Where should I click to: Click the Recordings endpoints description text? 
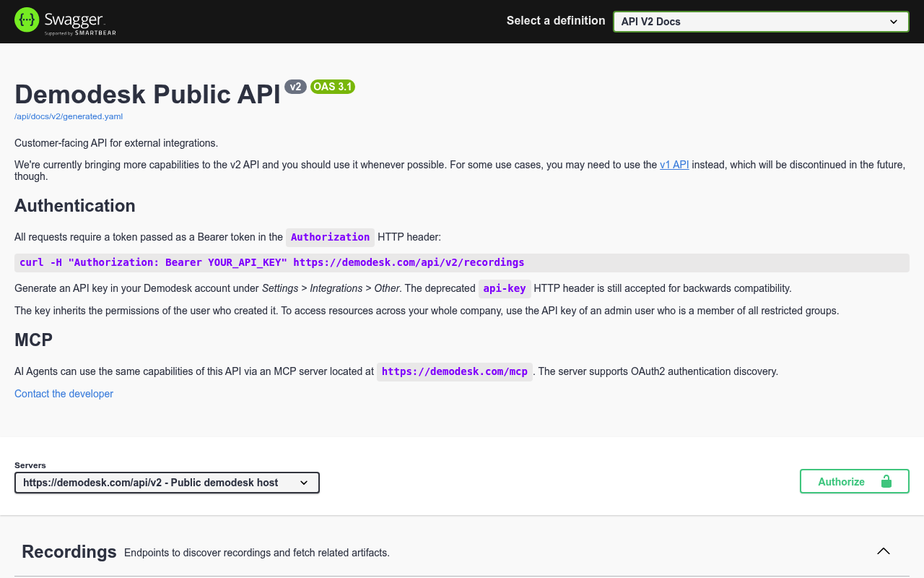257,553
